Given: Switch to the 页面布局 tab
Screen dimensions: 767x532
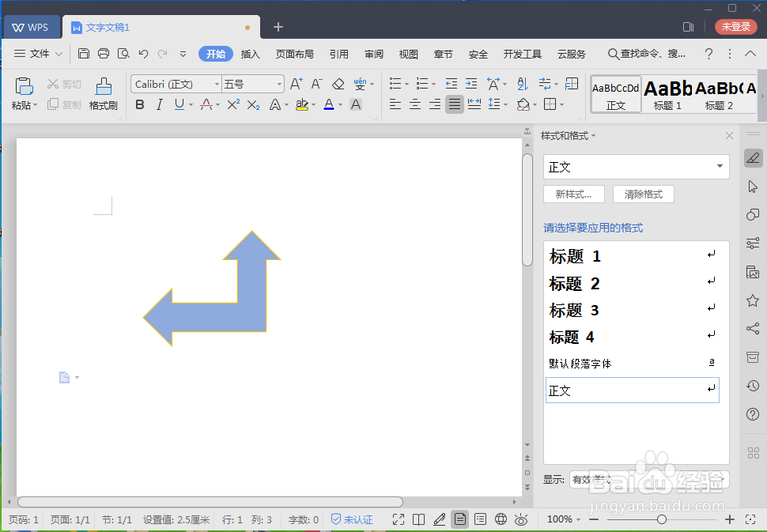Looking at the screenshot, I should click(294, 54).
